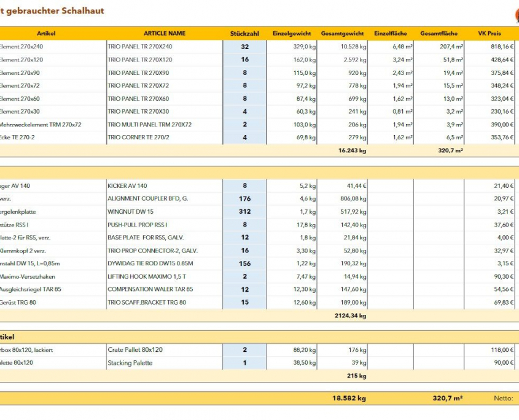Select quantity 176 for the alignment coupler
The image size is (519, 420).
pyautogui.click(x=244, y=198)
